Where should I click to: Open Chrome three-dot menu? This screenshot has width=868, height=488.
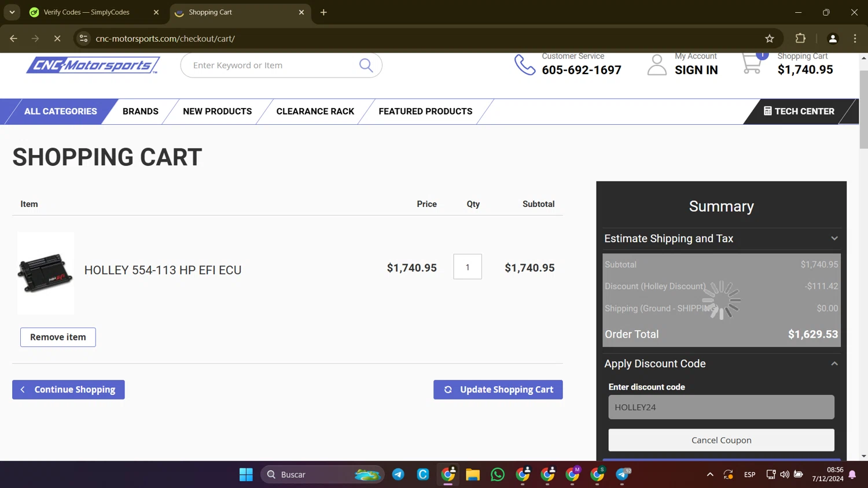[855, 39]
